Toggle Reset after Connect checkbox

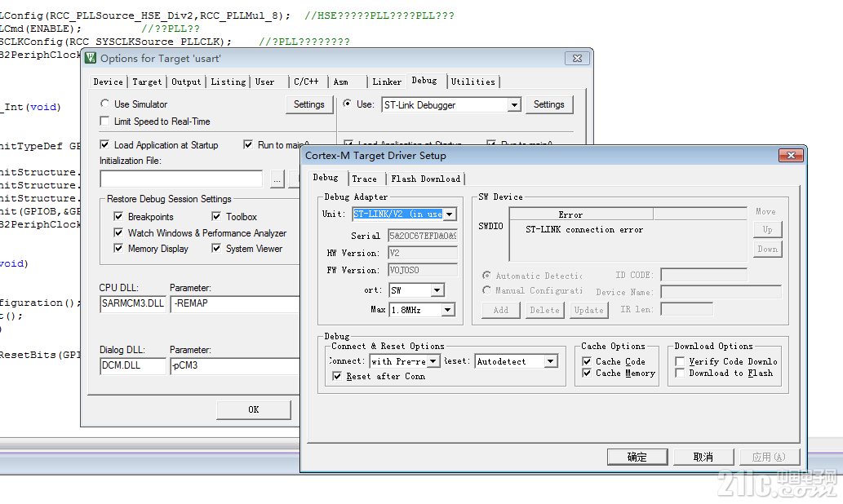point(337,376)
